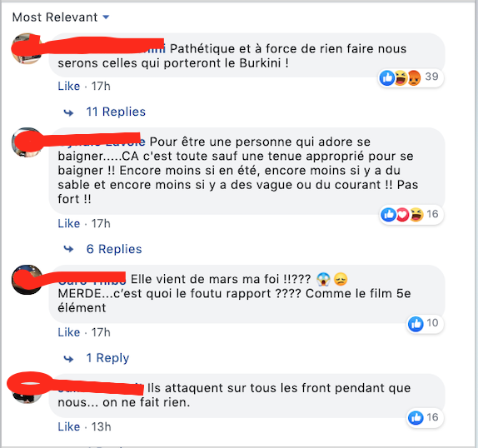Like the 'Ils attaquent sur tous' comment
Image resolution: width=478 pixels, height=448 pixels.
pos(69,426)
